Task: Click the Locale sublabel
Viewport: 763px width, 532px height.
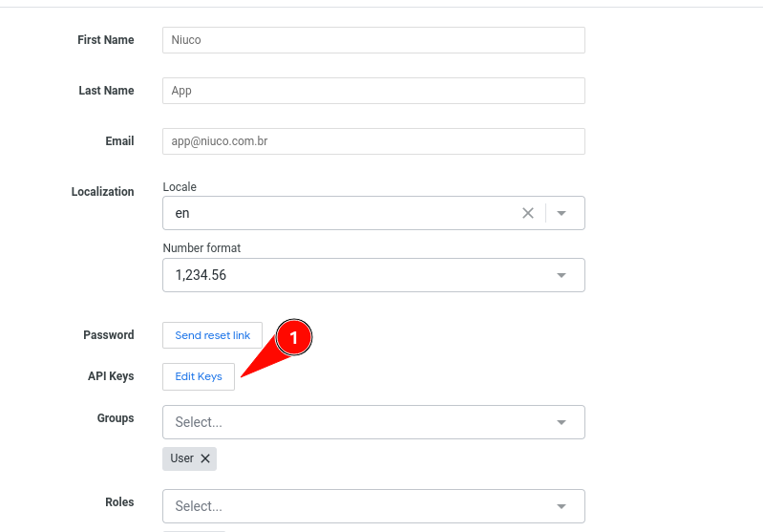Action: click(180, 187)
